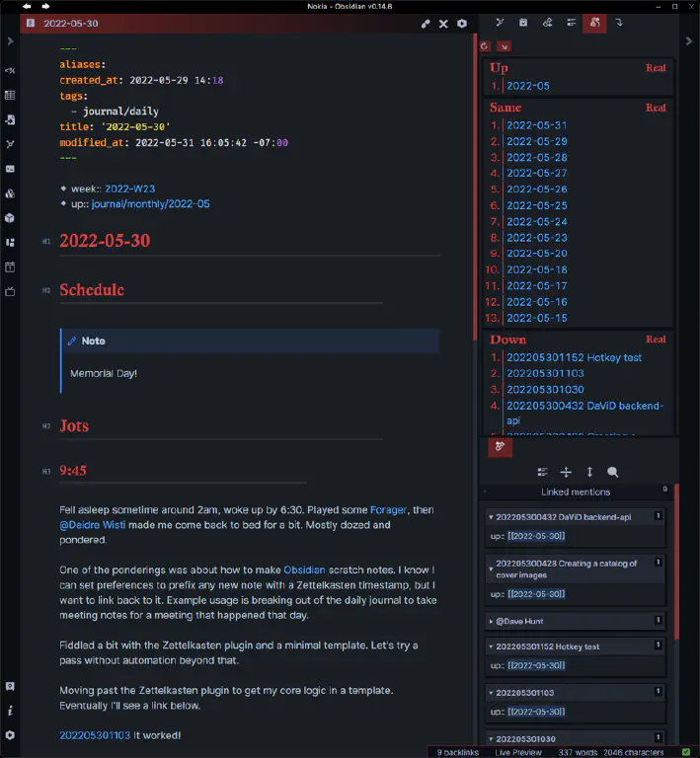Image resolution: width=700 pixels, height=758 pixels.
Task: Collapse the right sidebar with the chevron
Action: [689, 41]
